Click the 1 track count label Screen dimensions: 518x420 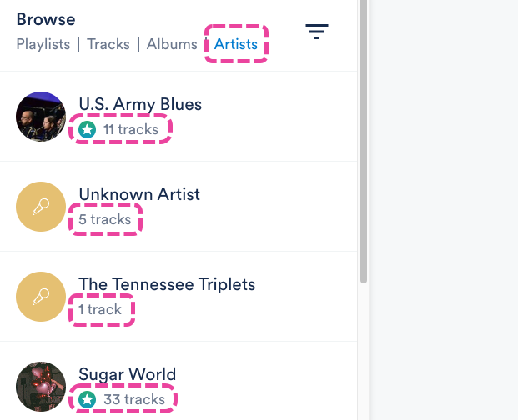(100, 310)
